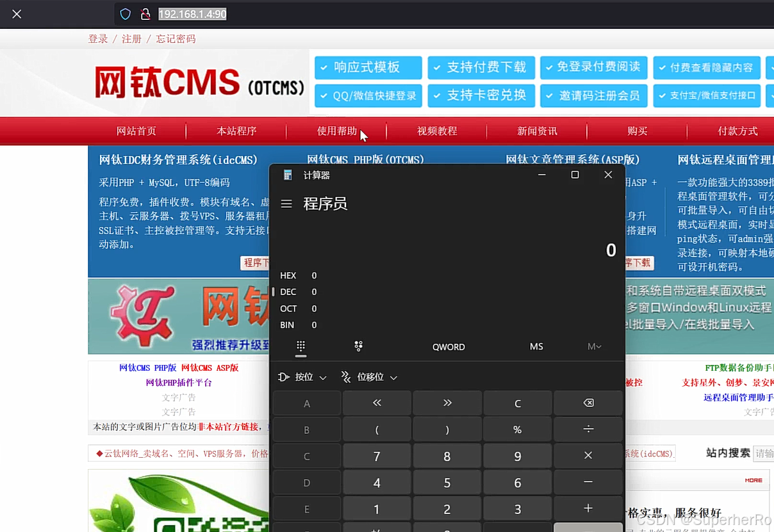Open the 网钛CMS PHP版 blue link
774x532 pixels.
coord(147,368)
